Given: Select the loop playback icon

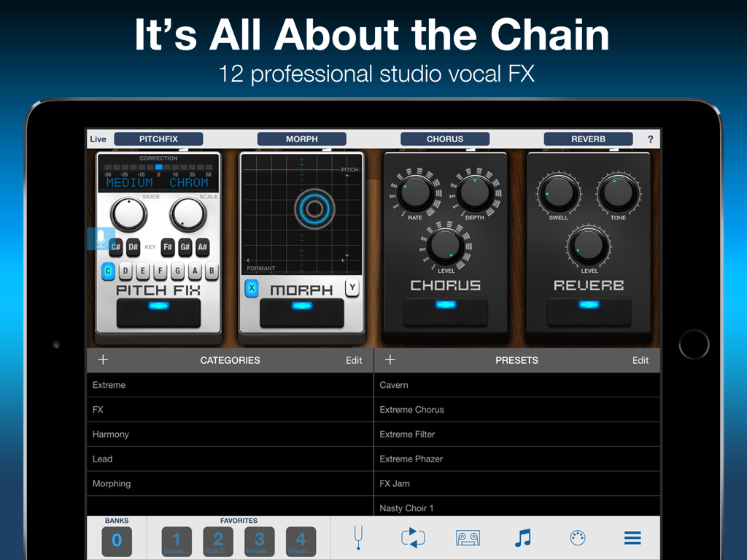Looking at the screenshot, I should point(414,537).
